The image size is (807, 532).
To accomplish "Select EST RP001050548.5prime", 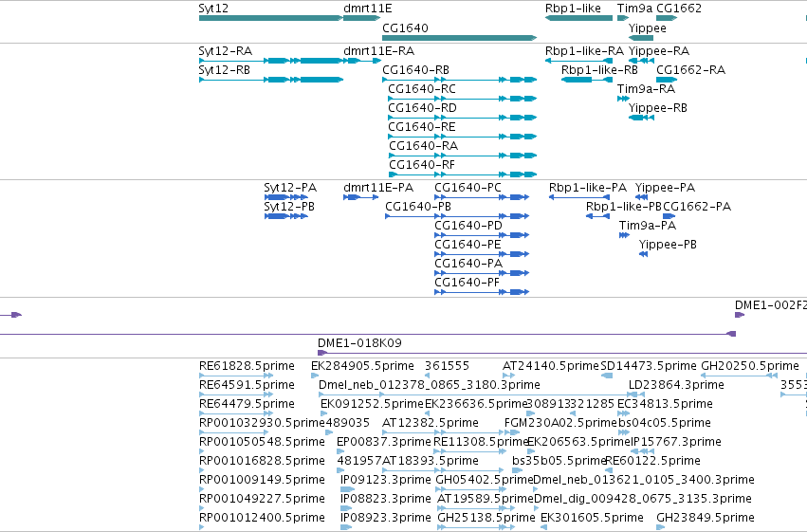I will click(202, 451).
